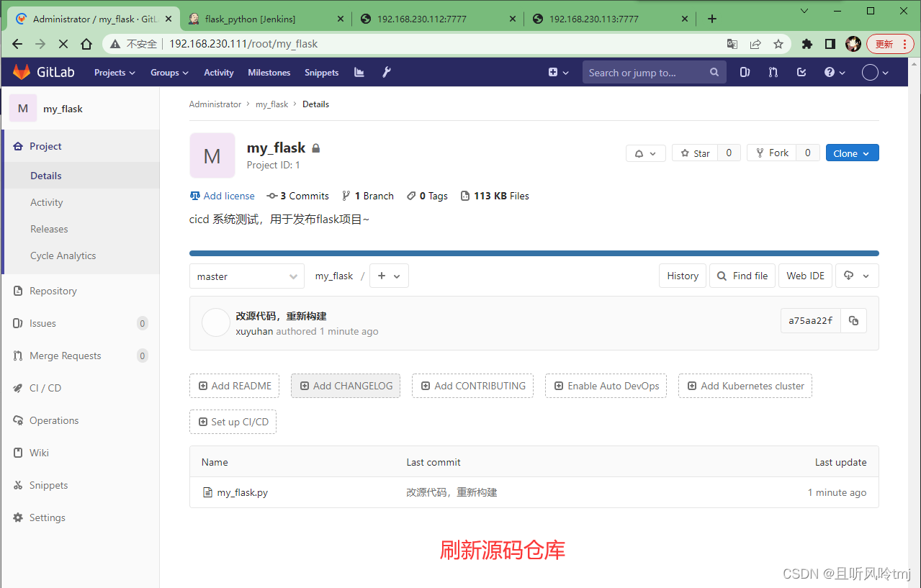This screenshot has height=588, width=921.
Task: Switch to 192.168.230.112:7777 browser tab
Action: coord(437,19)
